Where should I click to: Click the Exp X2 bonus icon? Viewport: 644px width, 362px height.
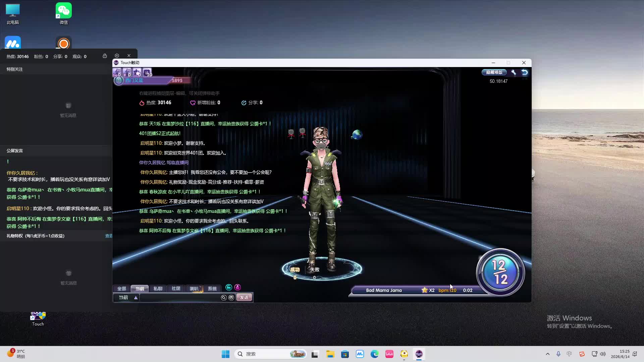[117, 72]
